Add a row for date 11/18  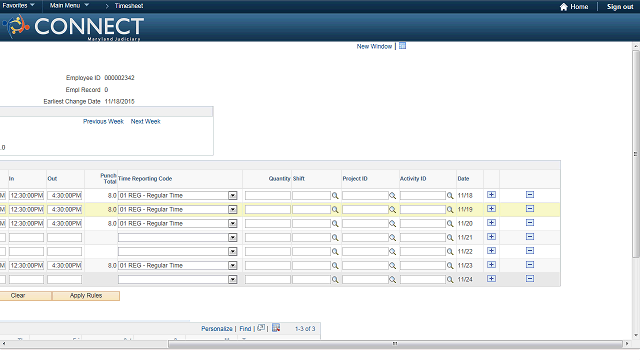coord(491,195)
